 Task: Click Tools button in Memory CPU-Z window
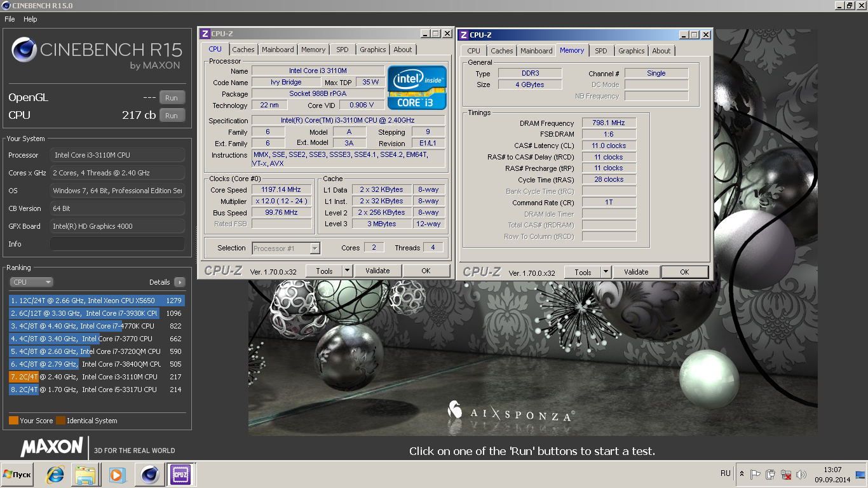point(583,272)
